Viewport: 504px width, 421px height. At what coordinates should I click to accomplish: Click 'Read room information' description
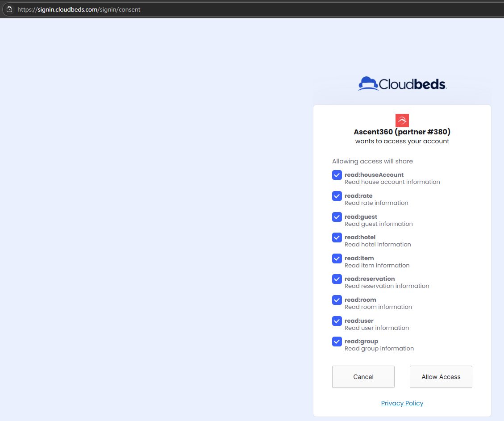point(378,307)
